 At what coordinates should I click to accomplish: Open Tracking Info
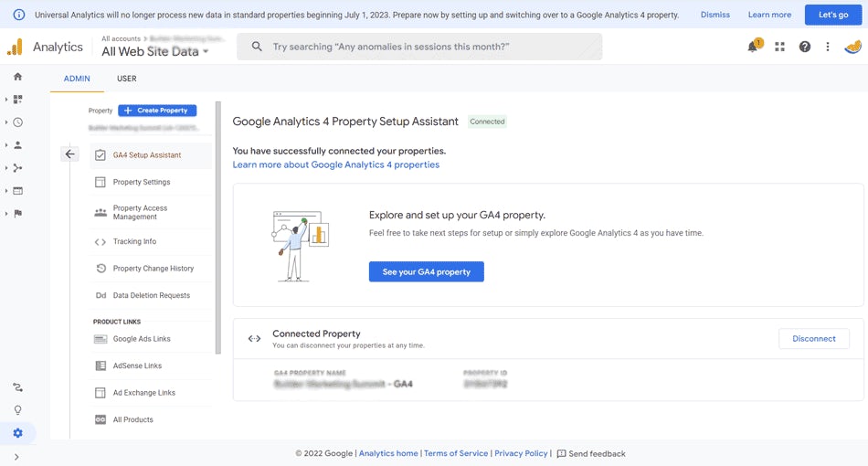point(151,241)
